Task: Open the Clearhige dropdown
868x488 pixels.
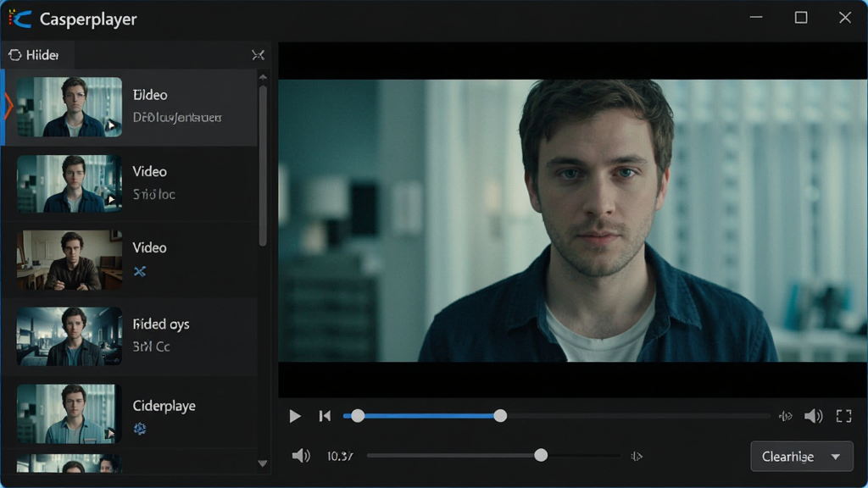Action: click(x=802, y=457)
